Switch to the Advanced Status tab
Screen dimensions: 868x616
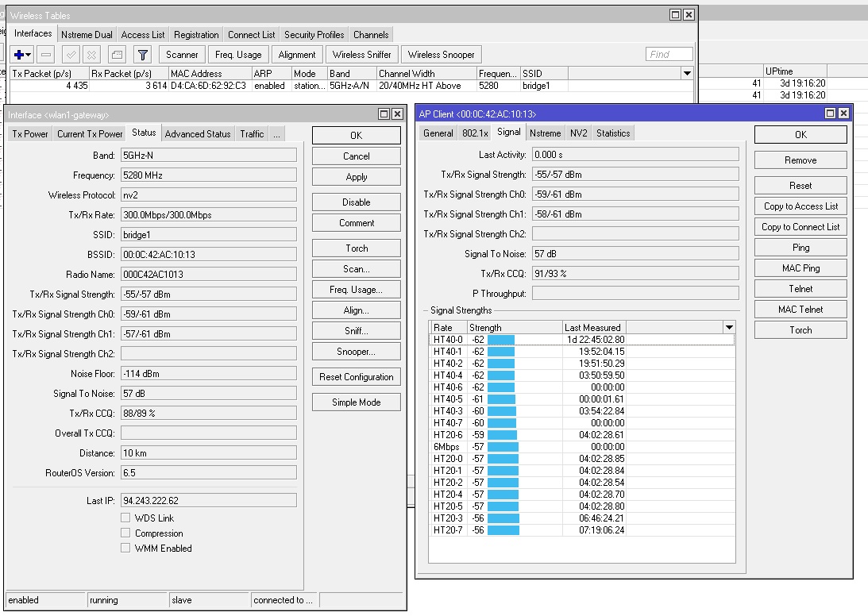(198, 134)
